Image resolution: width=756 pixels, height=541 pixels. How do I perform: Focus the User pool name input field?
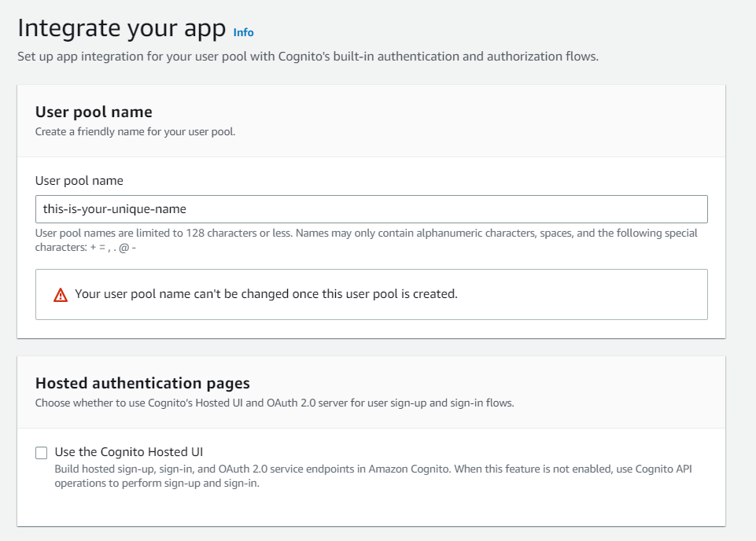(x=371, y=209)
